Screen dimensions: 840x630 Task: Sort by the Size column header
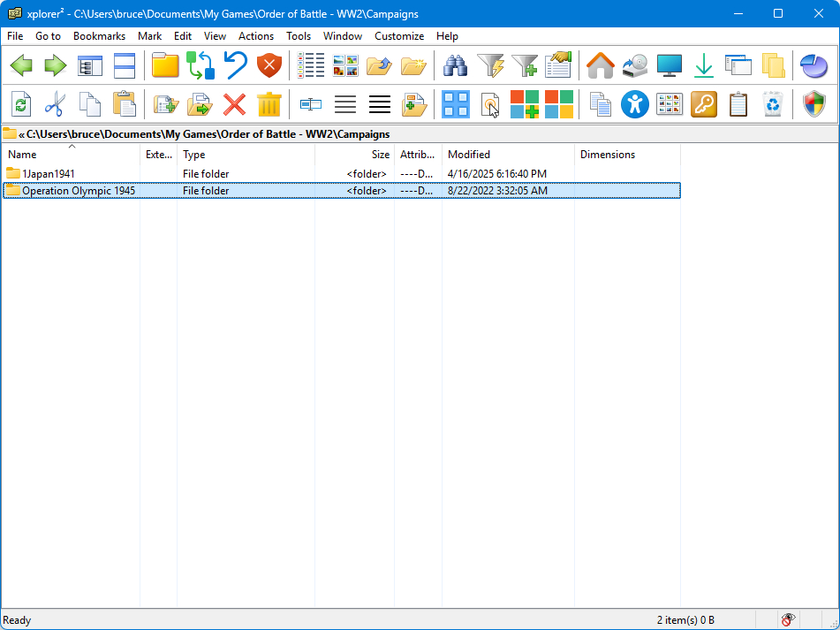(x=355, y=155)
